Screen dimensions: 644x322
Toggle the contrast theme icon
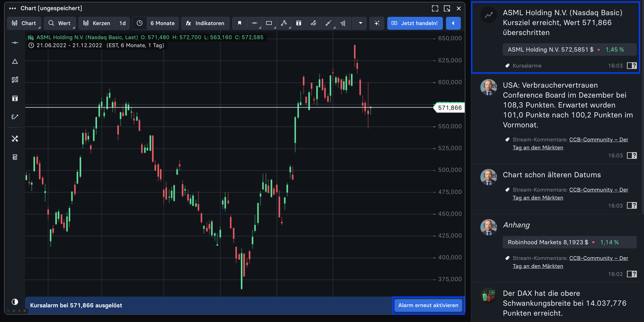pos(15,302)
